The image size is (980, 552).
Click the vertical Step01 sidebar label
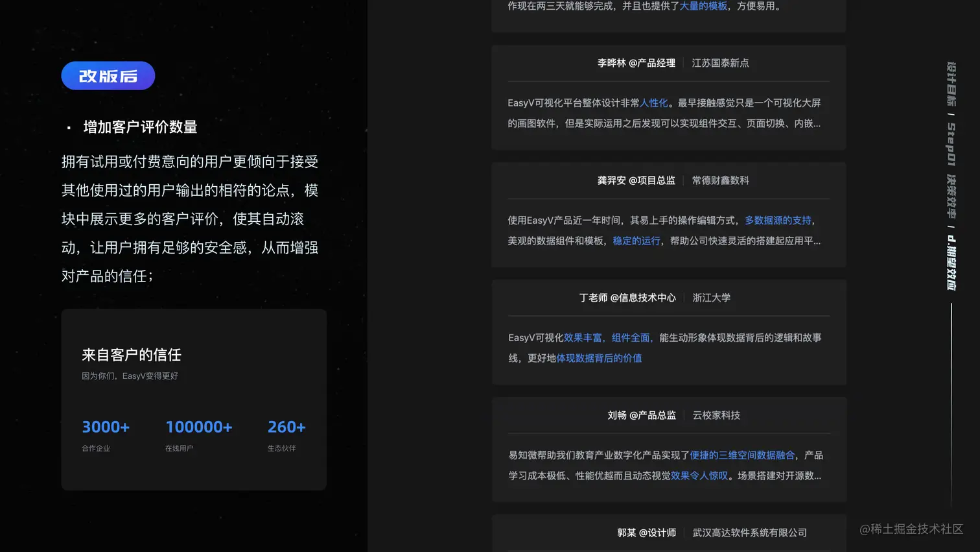point(951,144)
